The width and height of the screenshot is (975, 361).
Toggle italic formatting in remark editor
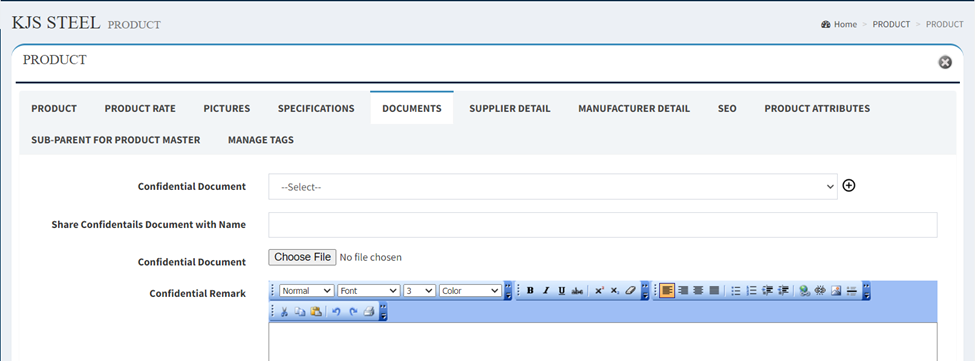546,290
